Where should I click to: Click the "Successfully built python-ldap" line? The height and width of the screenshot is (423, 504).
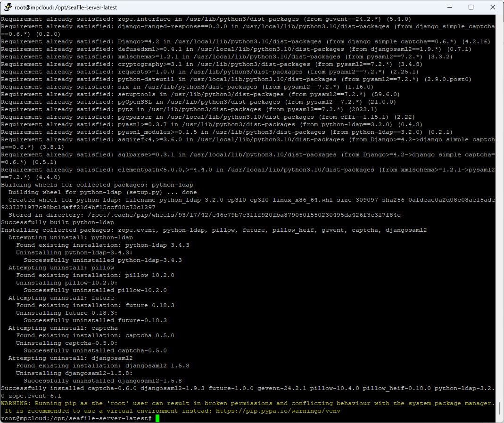(x=58, y=222)
